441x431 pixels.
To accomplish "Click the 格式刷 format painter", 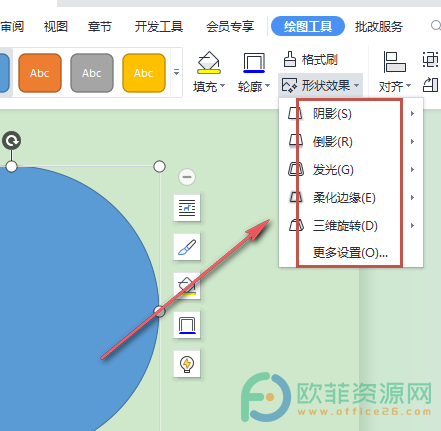I will coord(310,60).
